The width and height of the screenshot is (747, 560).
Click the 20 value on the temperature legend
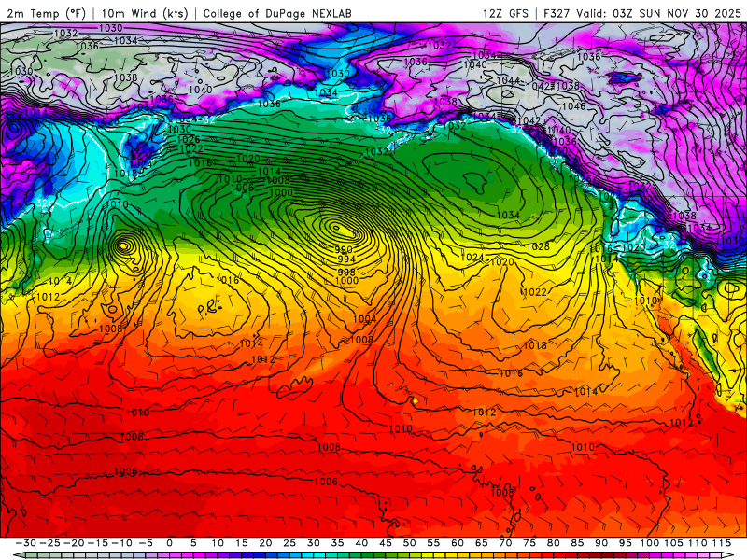265,543
